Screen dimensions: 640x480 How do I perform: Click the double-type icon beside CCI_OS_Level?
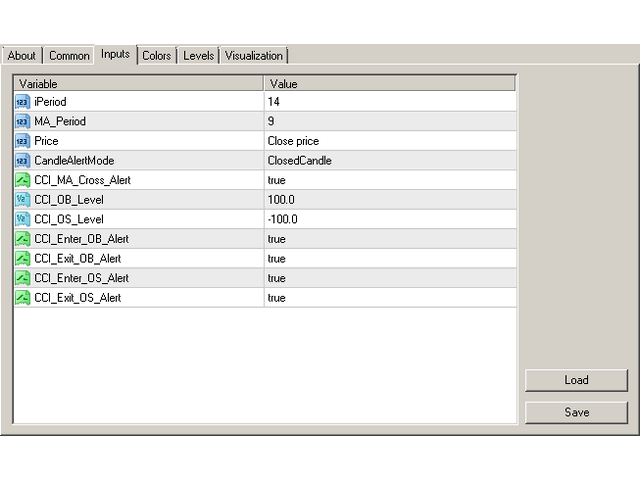tap(22, 219)
